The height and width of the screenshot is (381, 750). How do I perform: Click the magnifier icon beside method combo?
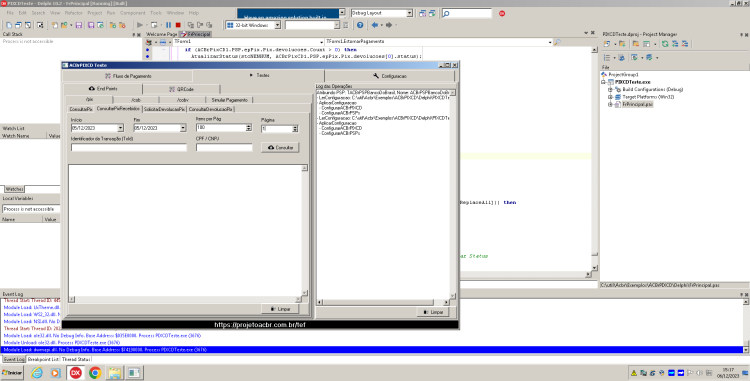pyautogui.click(x=557, y=42)
